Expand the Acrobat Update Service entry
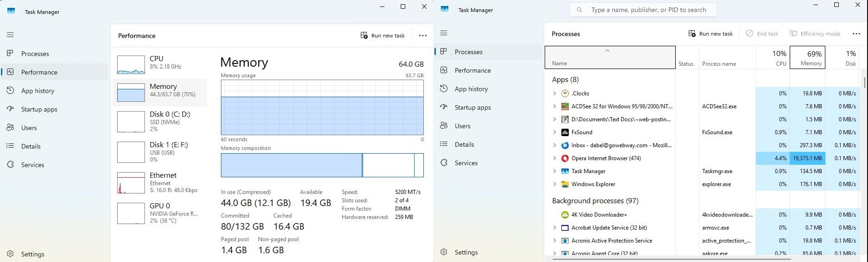The image size is (868, 262). coord(554,228)
